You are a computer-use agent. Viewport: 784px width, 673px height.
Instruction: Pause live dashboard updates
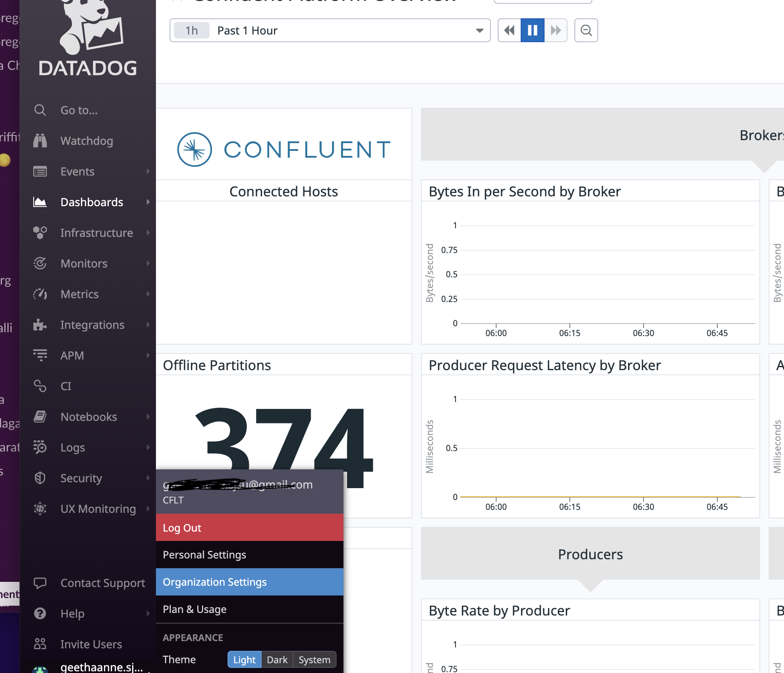(x=533, y=30)
